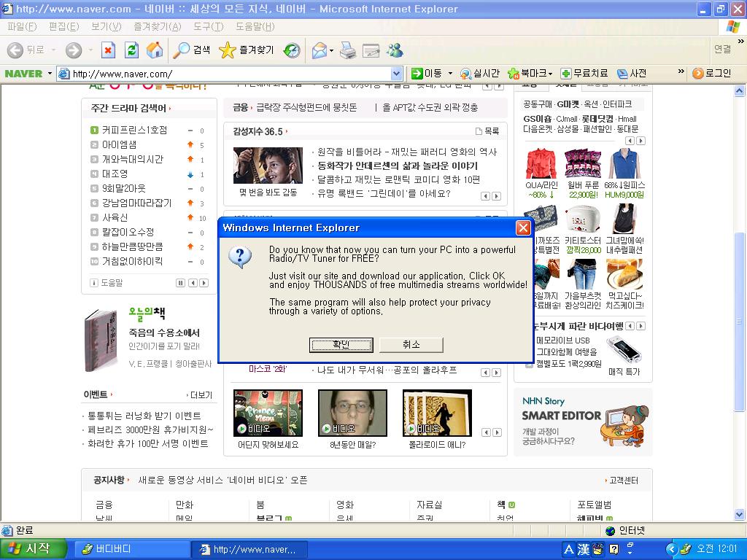Click the IE Back arrow button

[x=15, y=50]
